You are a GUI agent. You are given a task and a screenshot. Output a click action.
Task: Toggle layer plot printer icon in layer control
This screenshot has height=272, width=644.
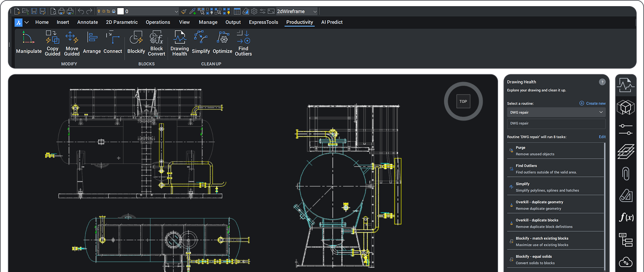(x=114, y=11)
